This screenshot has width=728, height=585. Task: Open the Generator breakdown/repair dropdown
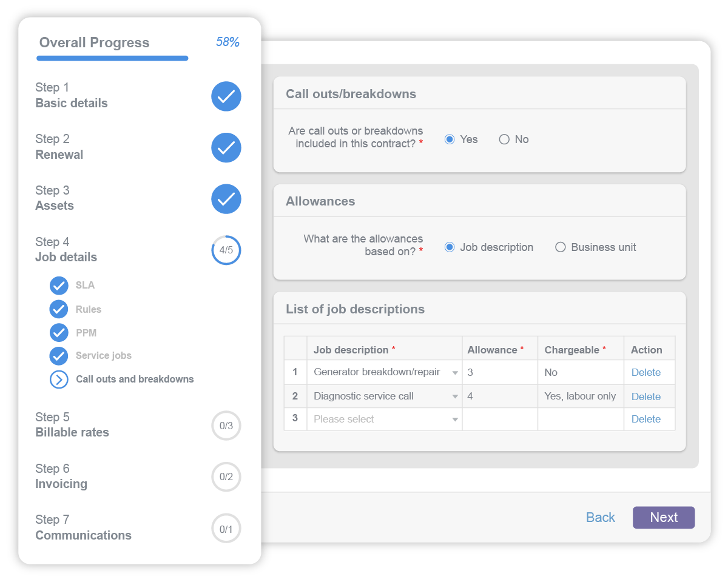[x=455, y=373]
